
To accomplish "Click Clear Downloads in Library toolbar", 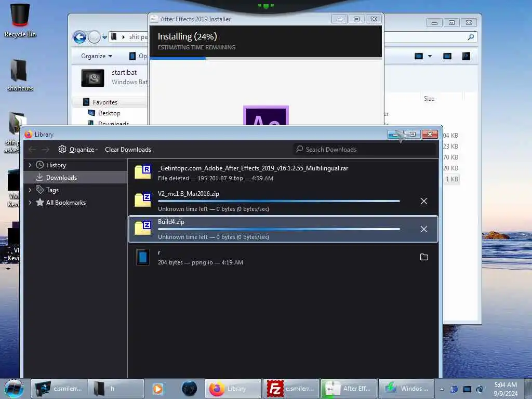I will click(x=128, y=149).
